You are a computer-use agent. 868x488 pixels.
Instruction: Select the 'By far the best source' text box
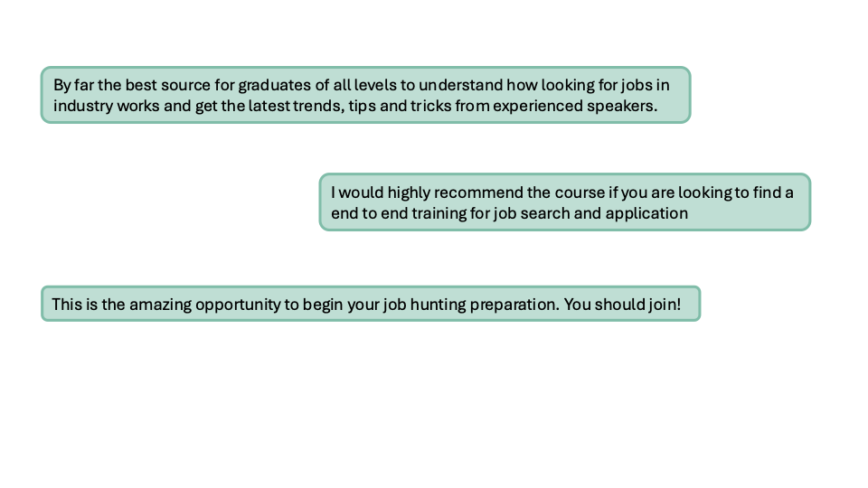(x=365, y=95)
